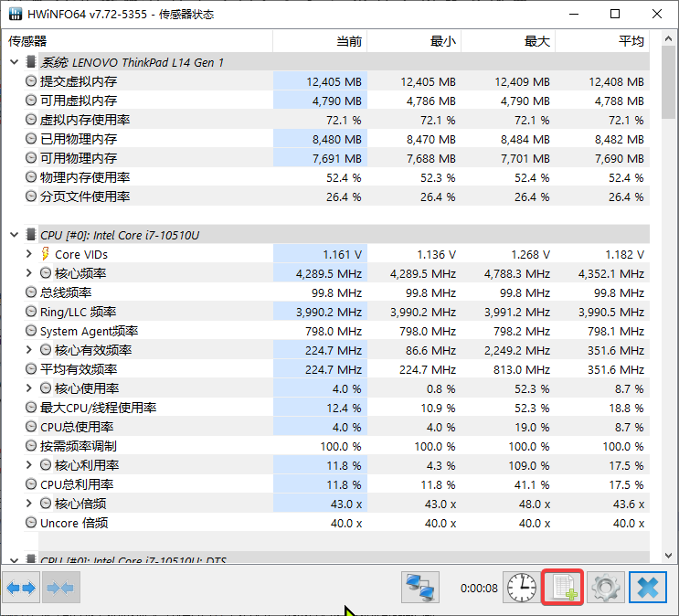Click the network remote monitoring icon
The image size is (679, 616).
click(x=419, y=587)
